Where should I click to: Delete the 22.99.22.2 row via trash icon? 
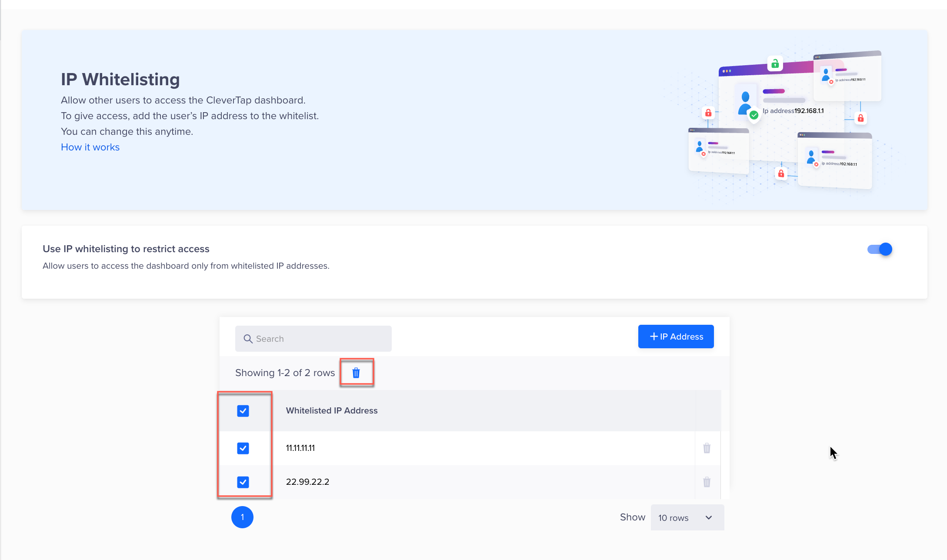[707, 482]
